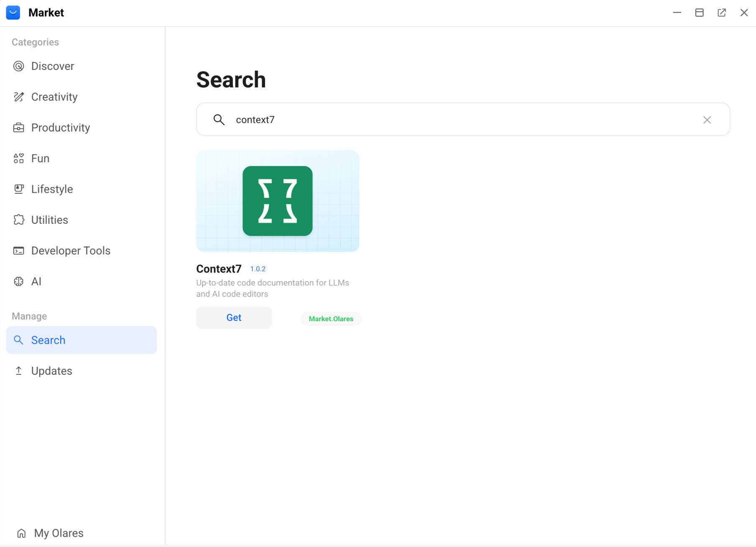Image resolution: width=756 pixels, height=547 pixels.
Task: Select the Lifestyle mug icon
Action: click(x=18, y=189)
